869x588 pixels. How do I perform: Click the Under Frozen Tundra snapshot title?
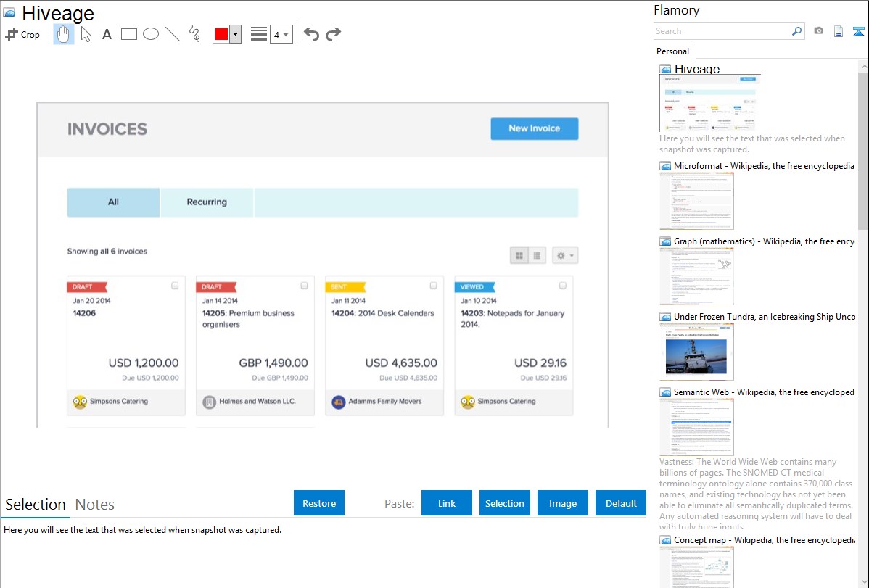pos(765,316)
